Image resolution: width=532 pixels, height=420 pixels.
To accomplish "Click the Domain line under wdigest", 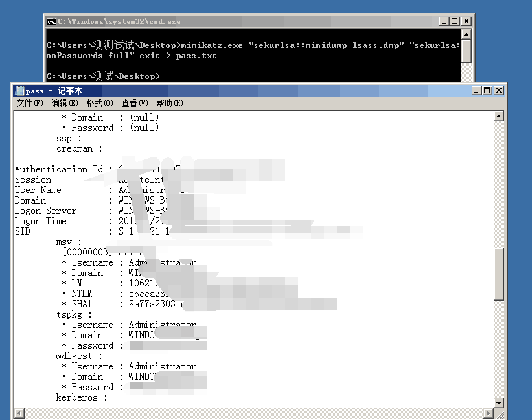I will coord(134,377).
